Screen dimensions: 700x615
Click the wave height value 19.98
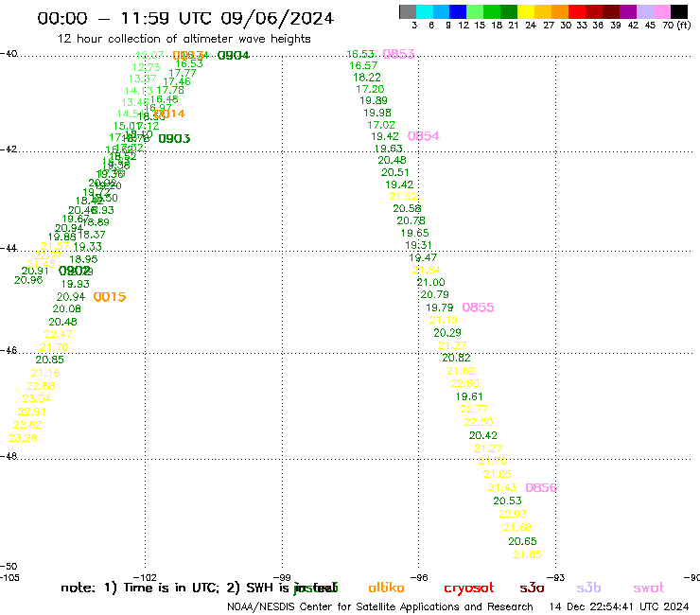click(377, 113)
